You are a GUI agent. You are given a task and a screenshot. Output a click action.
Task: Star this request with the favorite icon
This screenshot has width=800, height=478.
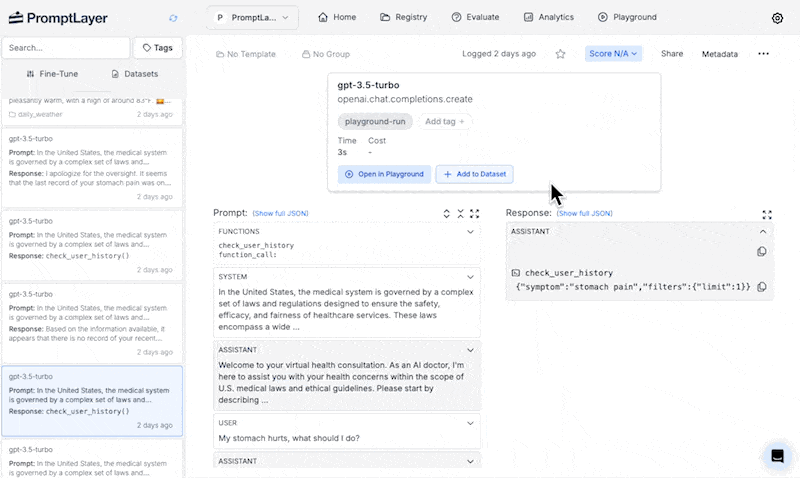(560, 54)
